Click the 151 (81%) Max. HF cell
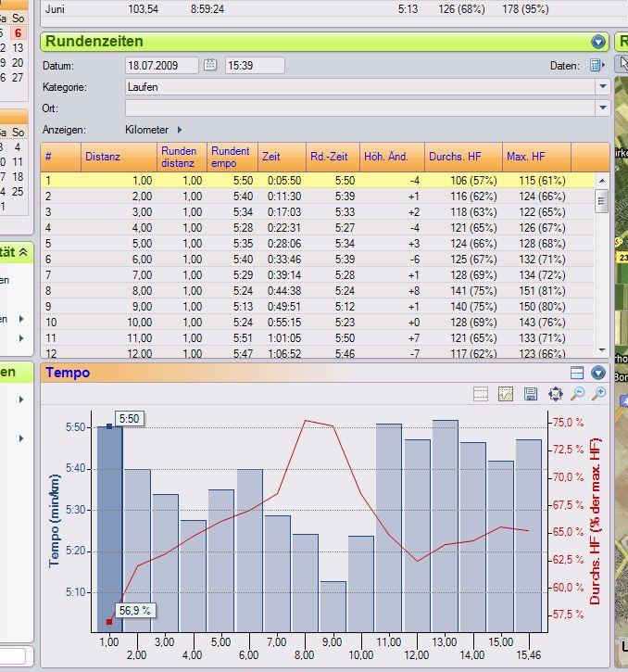The width and height of the screenshot is (628, 672). pos(542,291)
